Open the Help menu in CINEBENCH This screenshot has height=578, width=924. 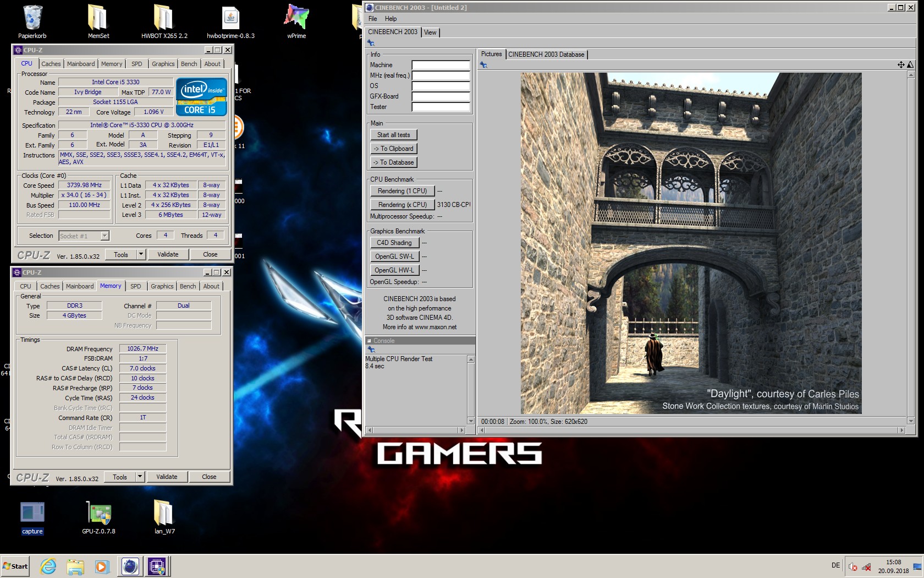[x=391, y=19]
